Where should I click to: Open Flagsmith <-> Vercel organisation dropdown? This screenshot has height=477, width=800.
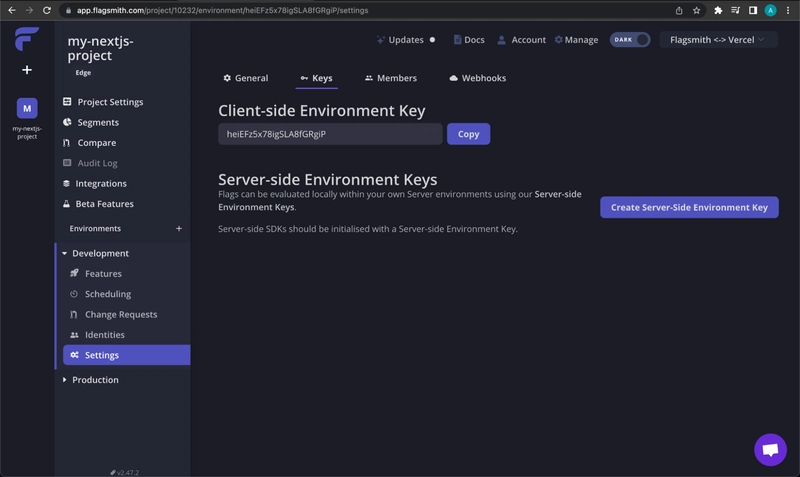point(718,40)
